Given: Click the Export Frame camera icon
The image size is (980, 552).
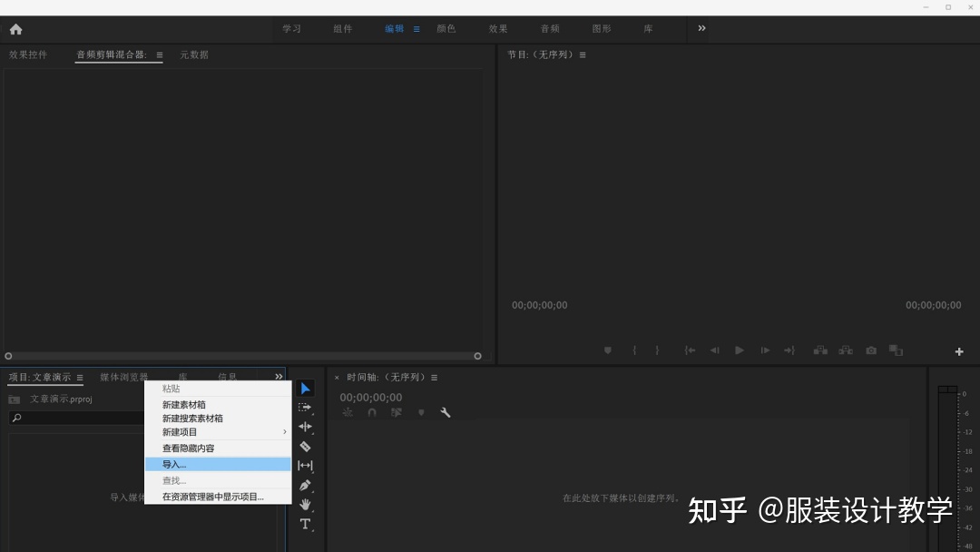Looking at the screenshot, I should point(871,350).
